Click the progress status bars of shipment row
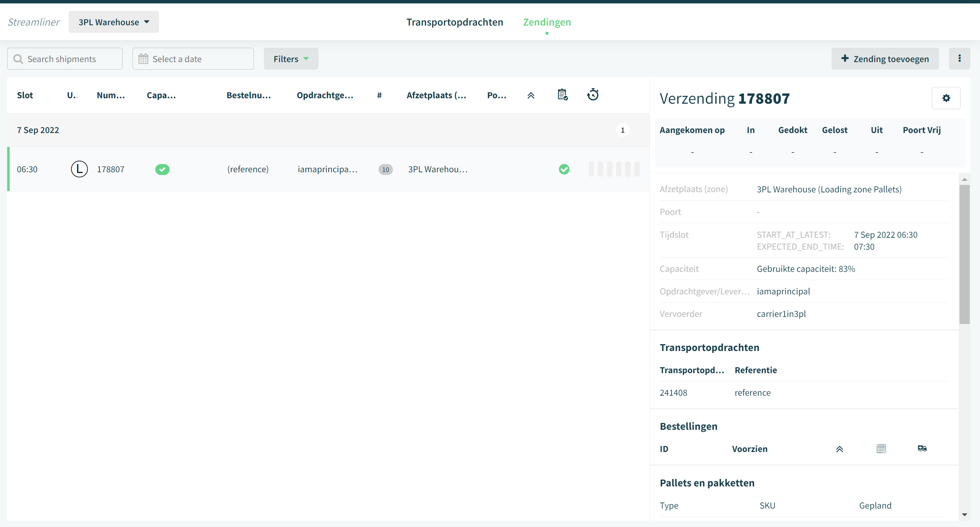980x527 pixels. click(x=614, y=169)
